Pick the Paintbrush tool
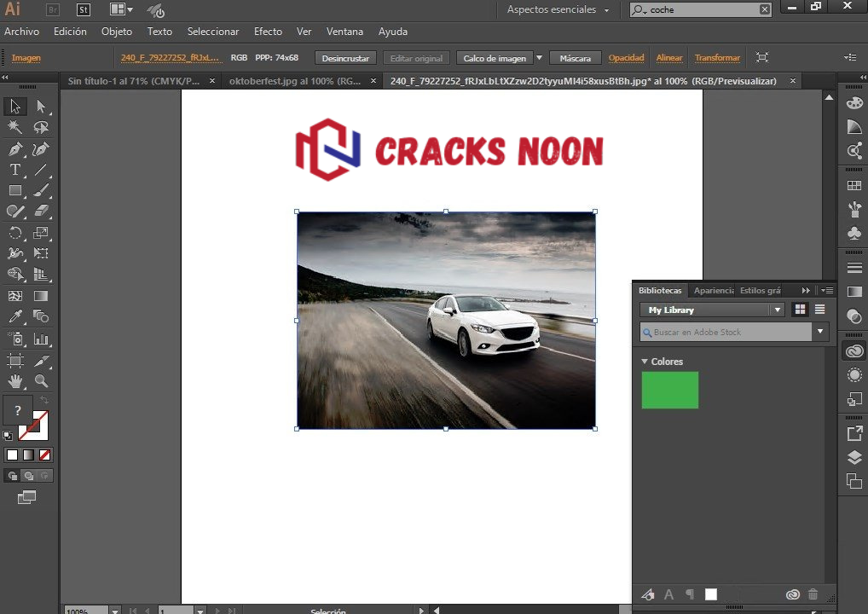Screen dimensions: 868x614 [40, 190]
